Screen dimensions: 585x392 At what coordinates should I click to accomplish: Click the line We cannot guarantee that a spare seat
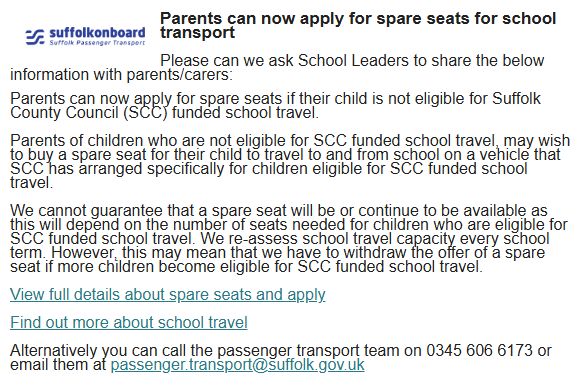[x=279, y=211]
